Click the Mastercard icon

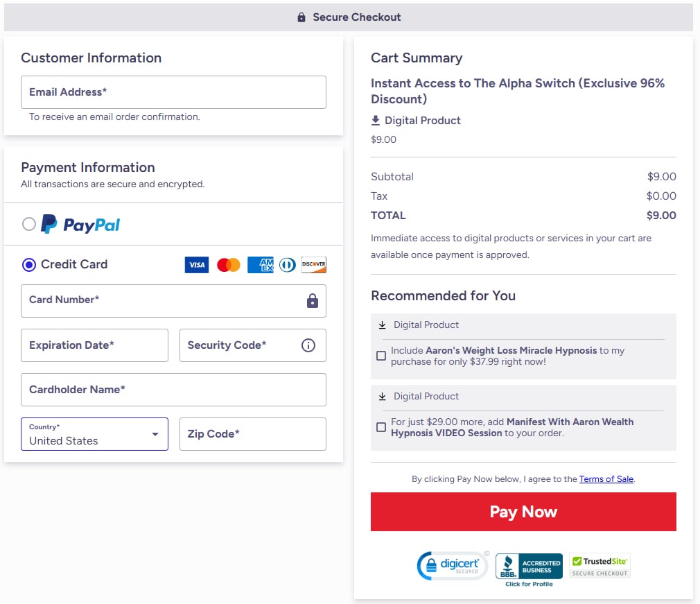tap(228, 264)
